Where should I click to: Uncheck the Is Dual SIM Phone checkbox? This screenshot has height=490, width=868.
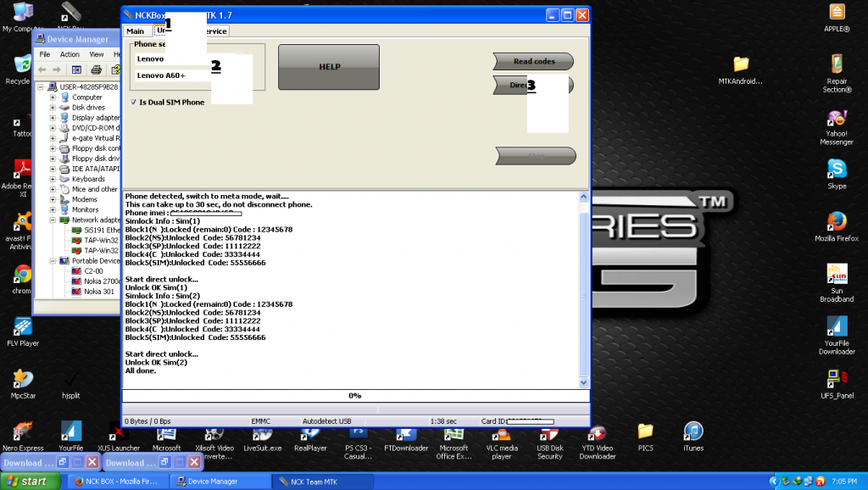tap(133, 102)
